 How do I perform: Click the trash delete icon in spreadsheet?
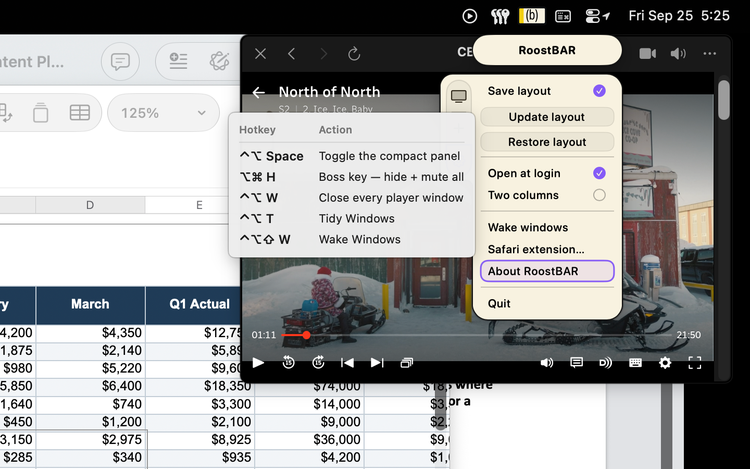[41, 113]
